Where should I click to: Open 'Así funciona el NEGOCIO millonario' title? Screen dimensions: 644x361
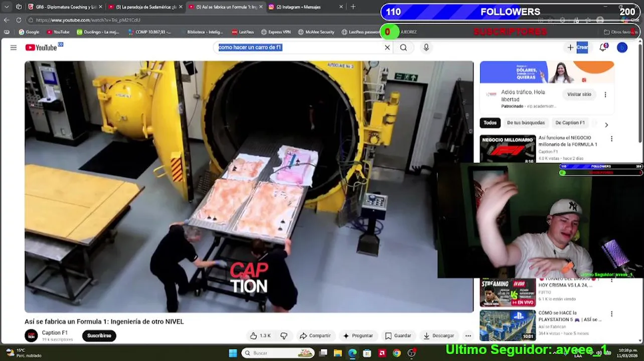(x=567, y=141)
